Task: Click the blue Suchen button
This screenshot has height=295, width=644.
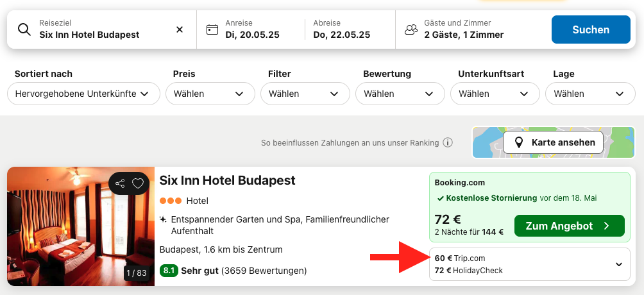Action: [x=591, y=29]
